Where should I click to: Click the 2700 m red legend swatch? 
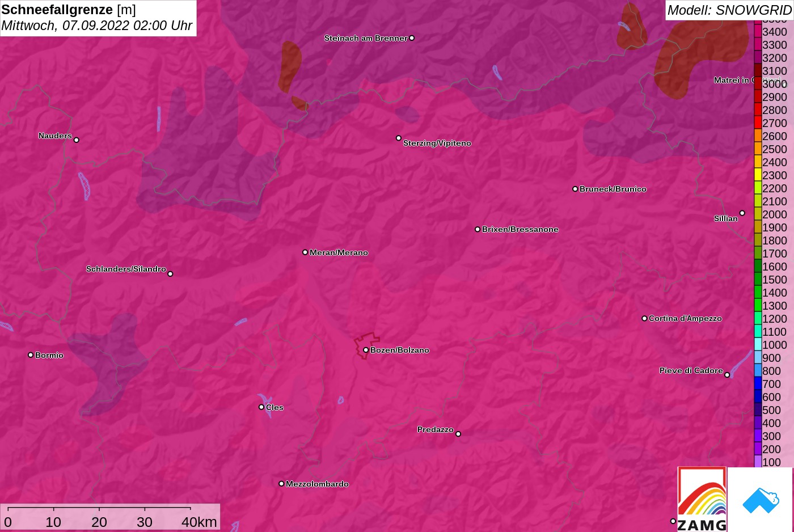click(x=758, y=123)
